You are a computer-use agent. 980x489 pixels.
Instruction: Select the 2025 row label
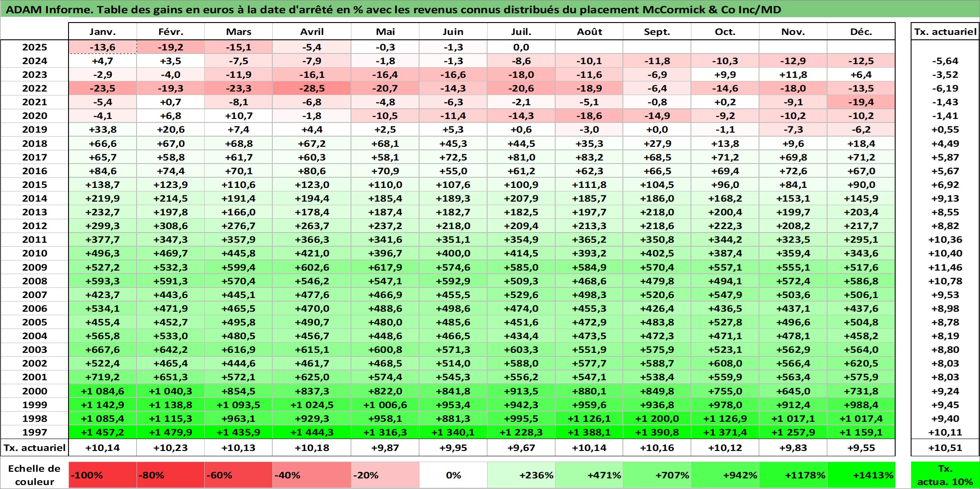pos(34,47)
